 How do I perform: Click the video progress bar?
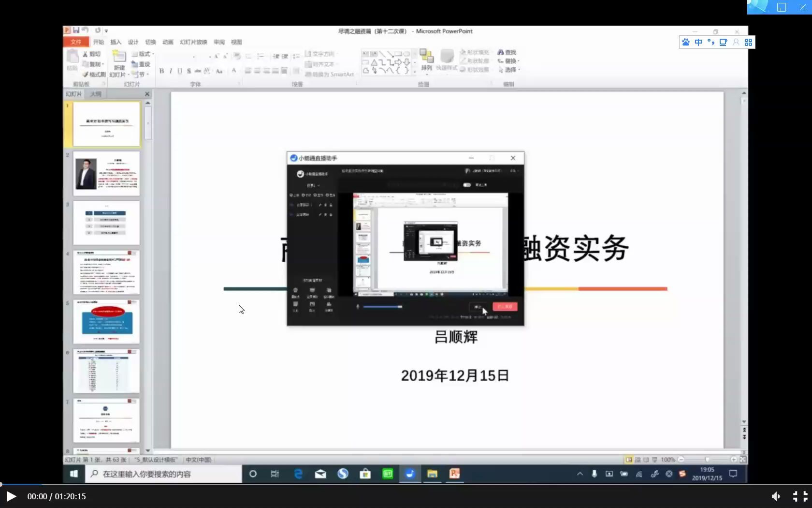point(406,484)
